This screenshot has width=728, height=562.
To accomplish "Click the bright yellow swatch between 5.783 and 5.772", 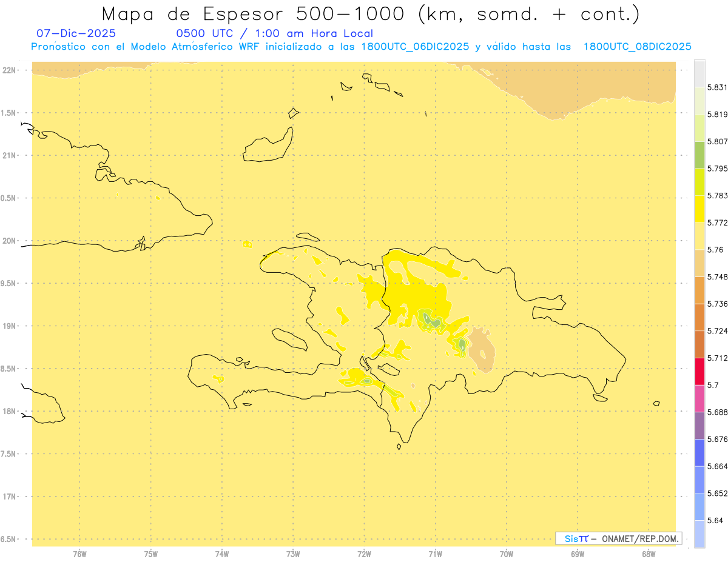I will 699,209.
